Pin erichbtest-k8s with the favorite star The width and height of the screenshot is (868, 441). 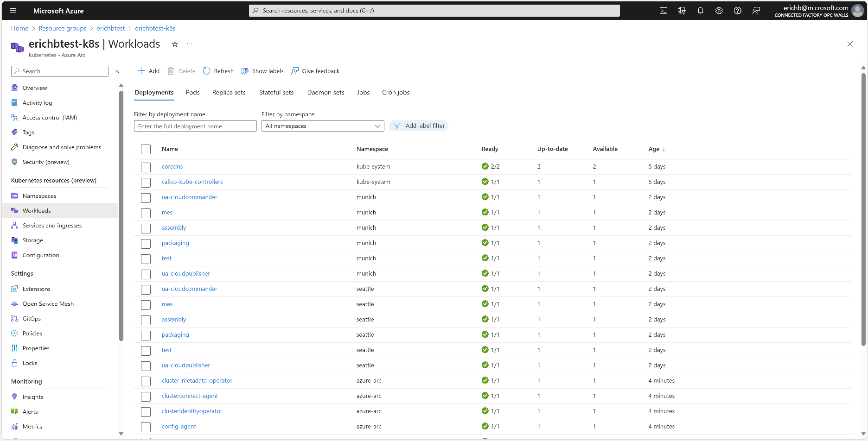[x=175, y=44]
